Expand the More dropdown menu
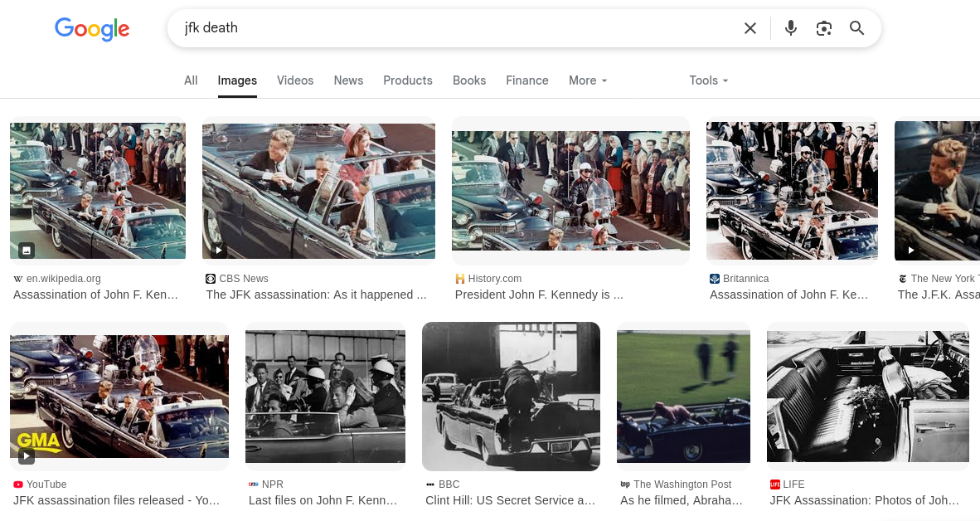Viewport: 980px width, 521px height. click(588, 80)
